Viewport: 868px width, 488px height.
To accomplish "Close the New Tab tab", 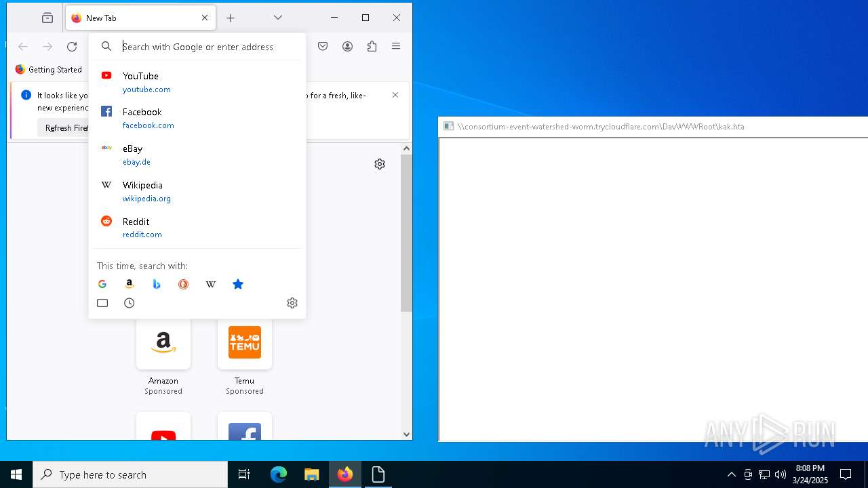I will [x=205, y=18].
